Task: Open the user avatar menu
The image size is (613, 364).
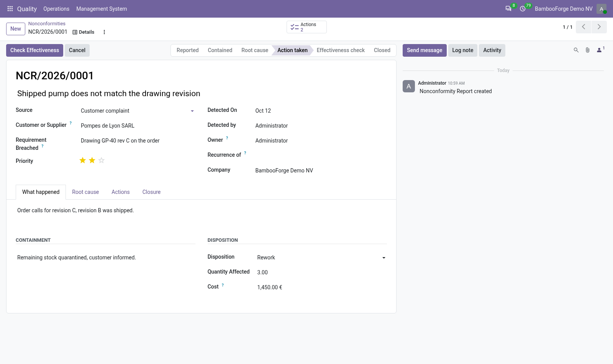Action: point(602,9)
